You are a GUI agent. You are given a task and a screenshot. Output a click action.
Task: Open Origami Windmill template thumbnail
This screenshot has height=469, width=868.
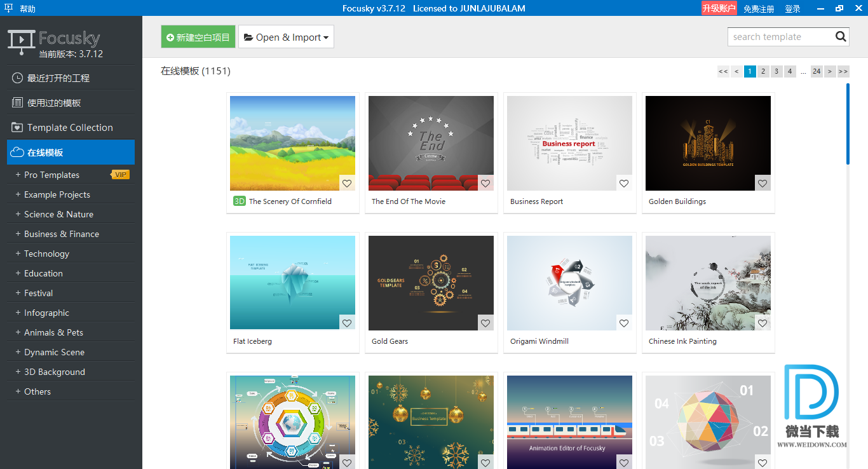point(569,283)
